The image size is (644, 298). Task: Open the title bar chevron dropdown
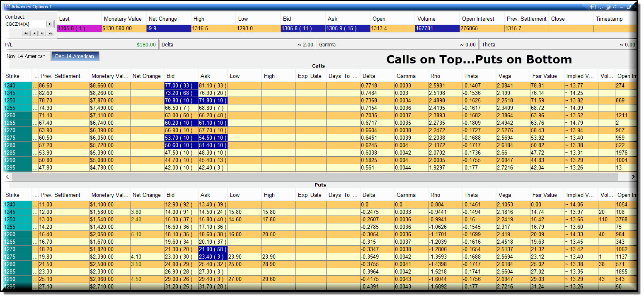(600, 7)
